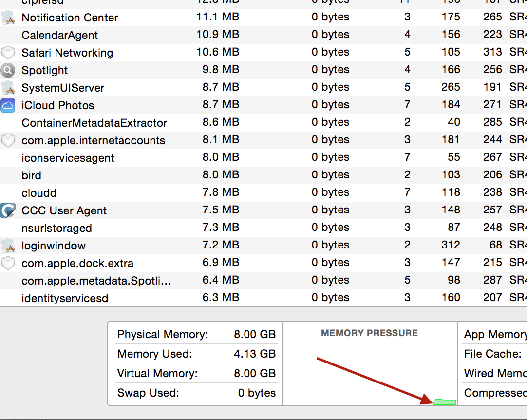This screenshot has width=527, height=420.
Task: Click the 10.9 MB memory value
Action: tap(218, 34)
